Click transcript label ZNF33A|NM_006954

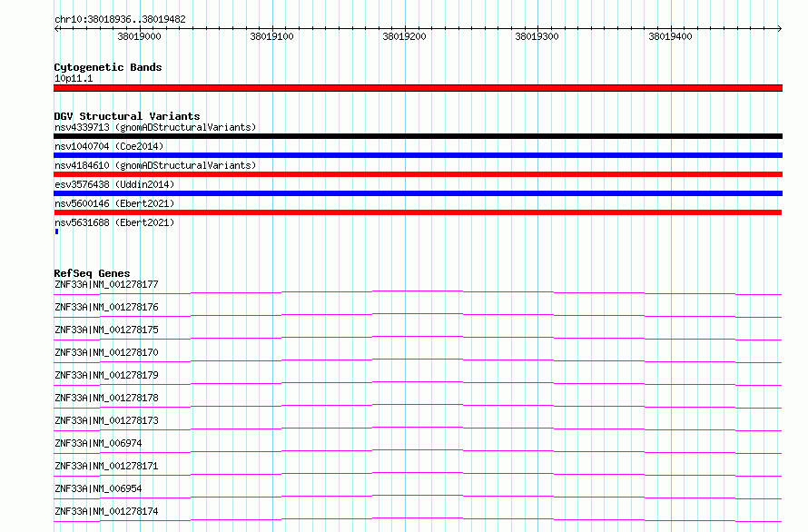(98, 488)
